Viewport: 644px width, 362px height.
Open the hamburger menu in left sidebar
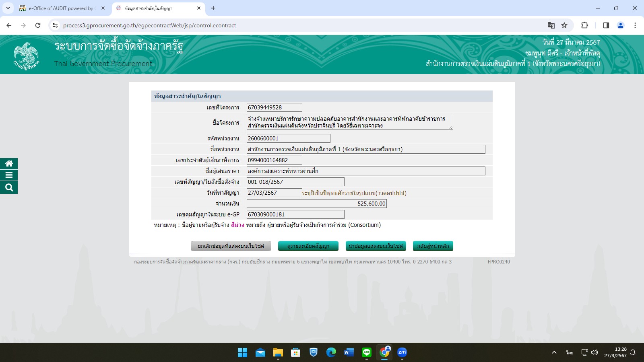tap(9, 175)
